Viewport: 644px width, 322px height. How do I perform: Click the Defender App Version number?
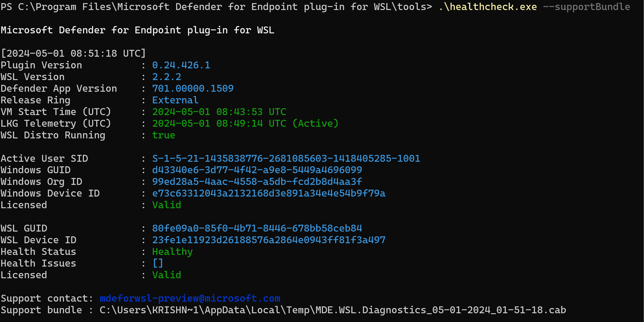click(x=193, y=89)
